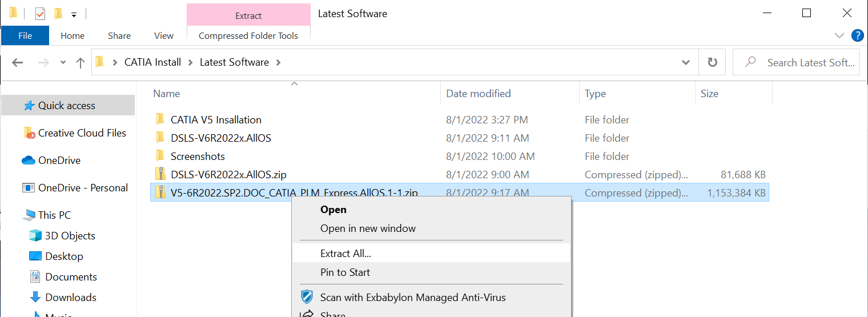Open Explorer help question mark icon
The width and height of the screenshot is (868, 317).
[857, 35]
